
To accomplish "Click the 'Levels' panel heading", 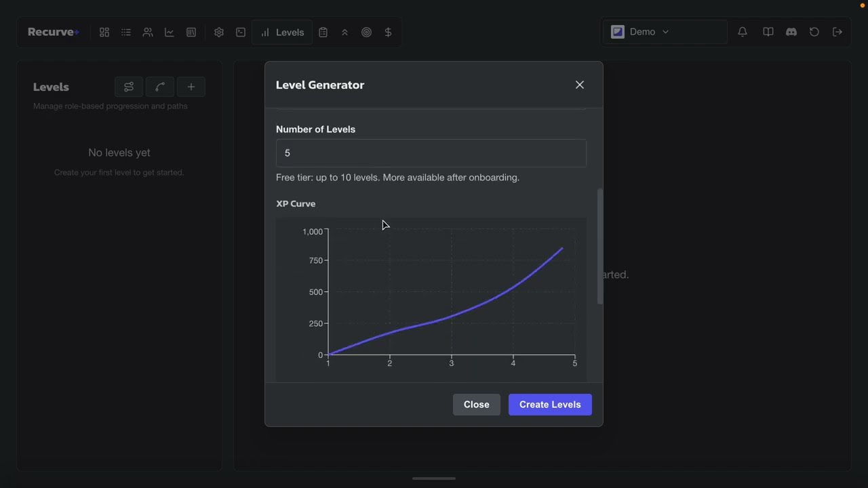I will coord(51,87).
